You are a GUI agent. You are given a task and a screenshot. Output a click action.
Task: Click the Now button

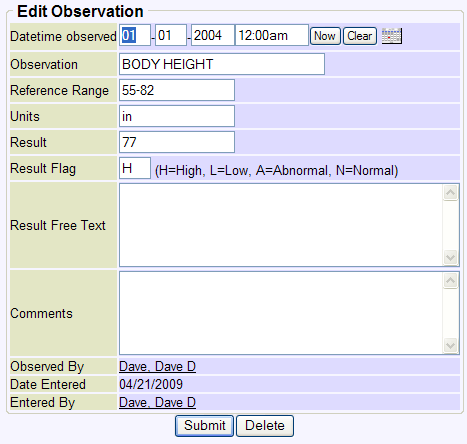[325, 36]
